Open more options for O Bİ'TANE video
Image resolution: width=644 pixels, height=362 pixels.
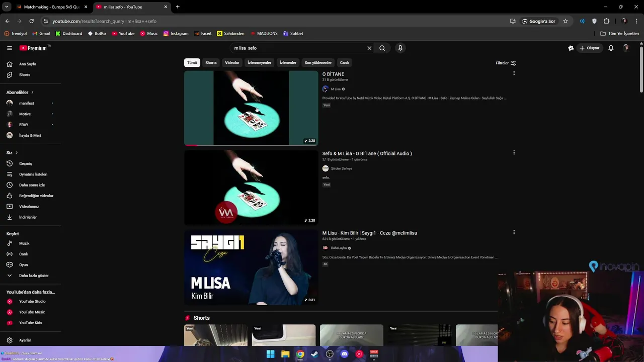pos(514,73)
